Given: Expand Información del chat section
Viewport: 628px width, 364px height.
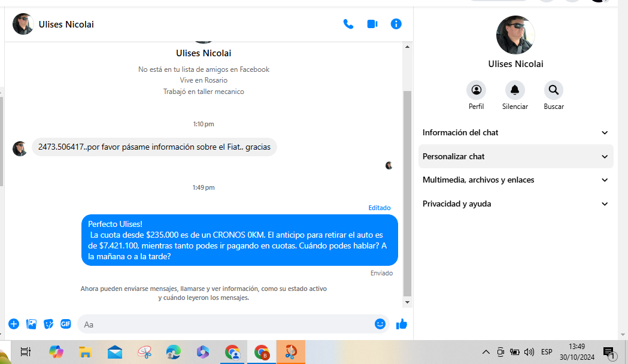Looking at the screenshot, I should [x=515, y=132].
